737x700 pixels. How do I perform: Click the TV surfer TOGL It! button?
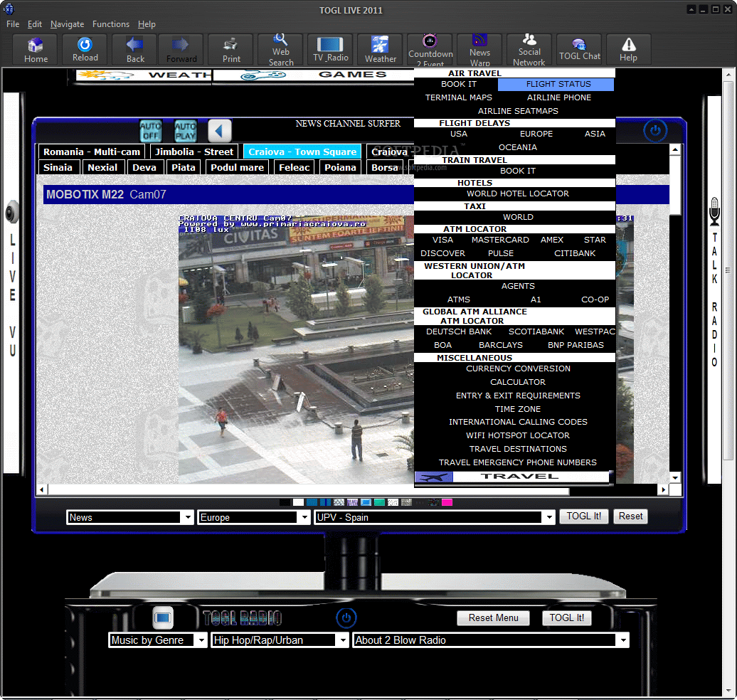click(x=584, y=516)
